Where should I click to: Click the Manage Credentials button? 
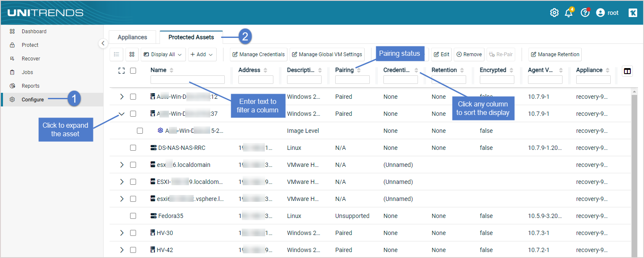coord(258,54)
